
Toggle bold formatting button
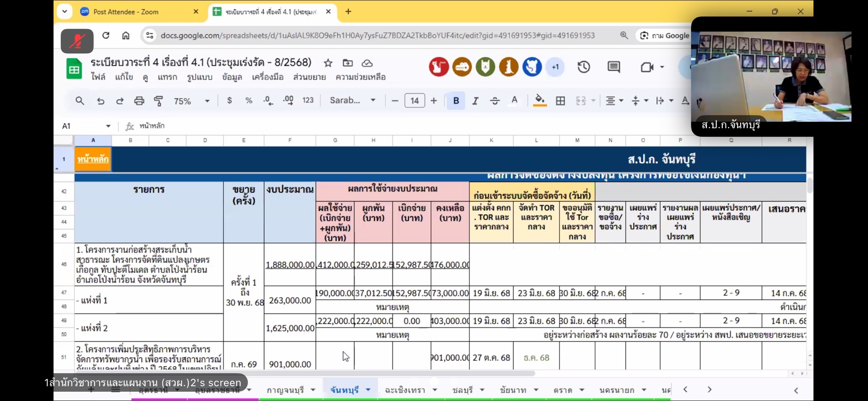(456, 101)
